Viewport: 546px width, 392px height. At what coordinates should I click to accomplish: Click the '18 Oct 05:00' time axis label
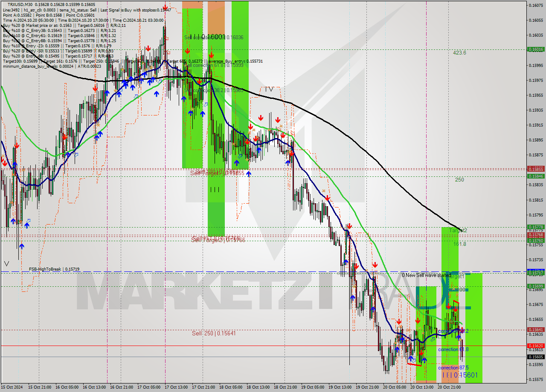tap(231, 387)
